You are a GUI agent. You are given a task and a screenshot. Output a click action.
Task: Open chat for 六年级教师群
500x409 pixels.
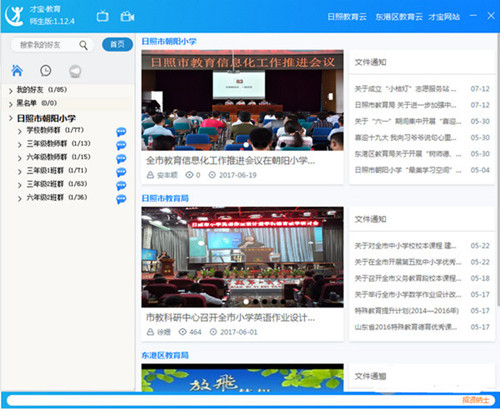(121, 159)
